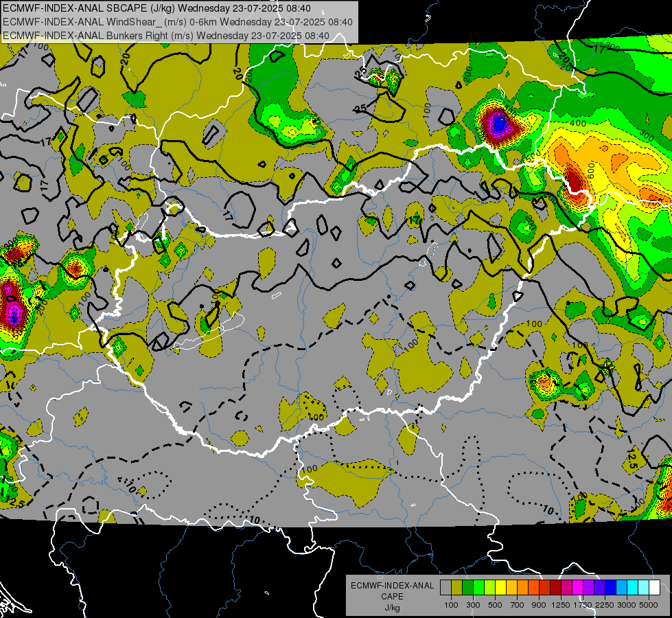Click the SBCAPE title line at top
This screenshot has width=672, height=618.
pyautogui.click(x=157, y=8)
